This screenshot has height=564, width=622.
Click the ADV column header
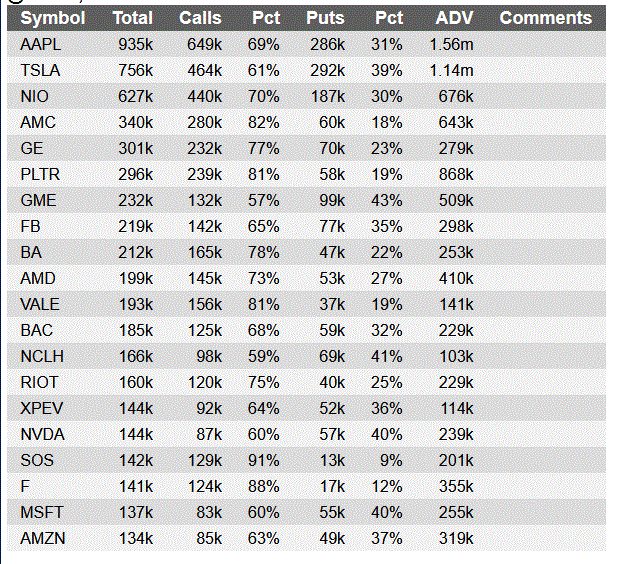(x=455, y=18)
